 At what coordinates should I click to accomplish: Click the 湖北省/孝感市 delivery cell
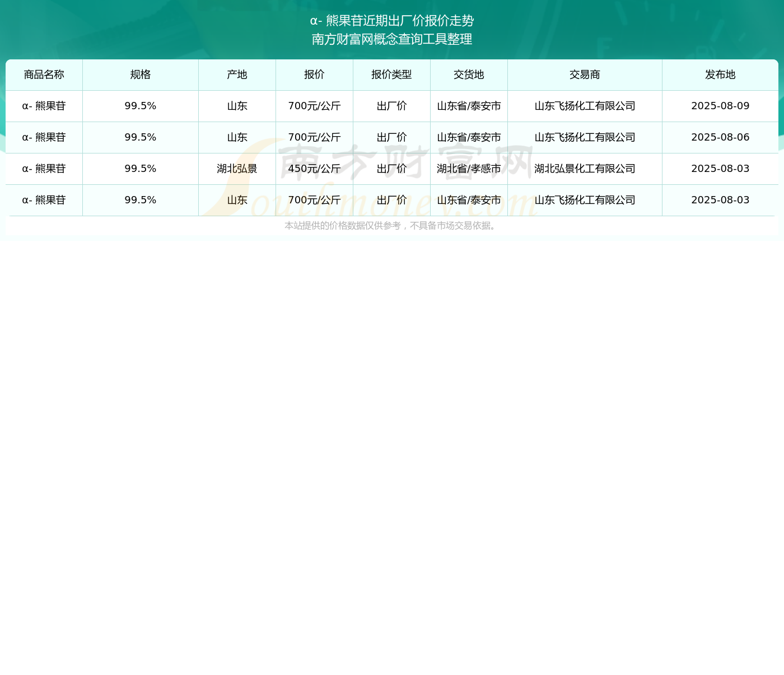tap(469, 169)
